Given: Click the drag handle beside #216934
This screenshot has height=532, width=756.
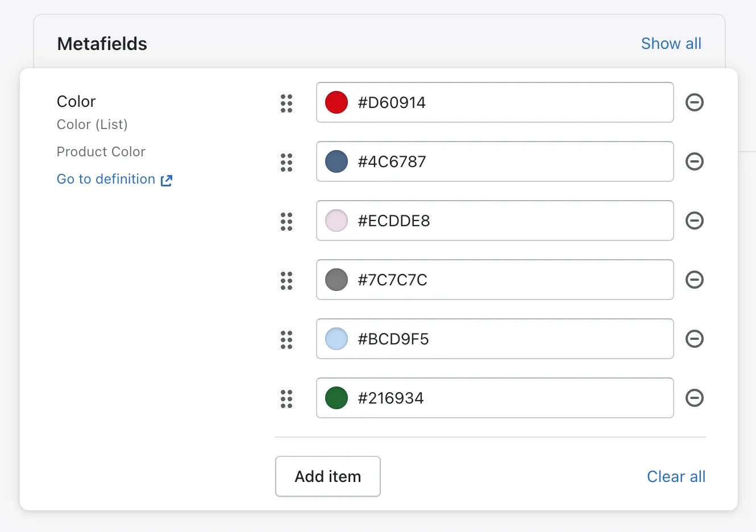Looking at the screenshot, I should click(x=286, y=399).
